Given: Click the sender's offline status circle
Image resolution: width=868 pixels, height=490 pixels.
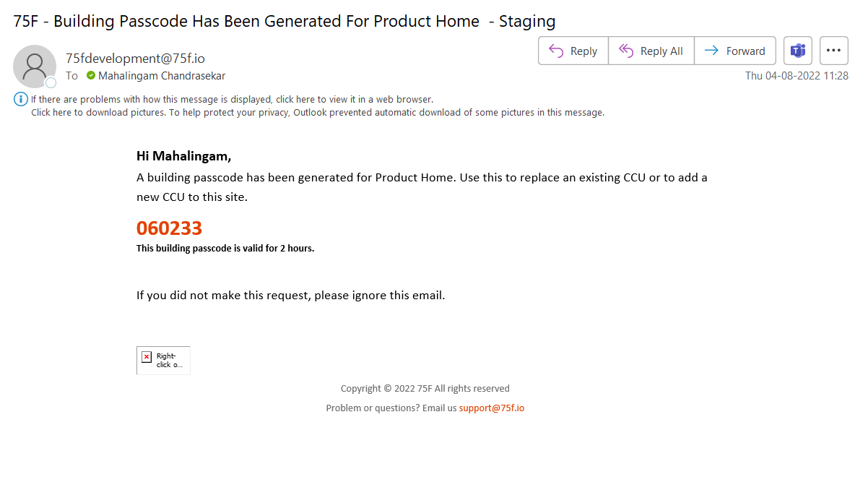Looking at the screenshot, I should pyautogui.click(x=51, y=82).
